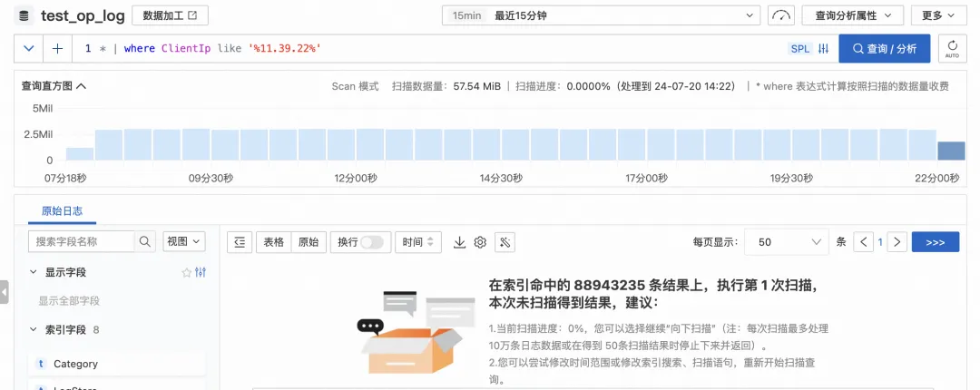
Task: Switch log view to 原始 mode
Action: (x=309, y=242)
